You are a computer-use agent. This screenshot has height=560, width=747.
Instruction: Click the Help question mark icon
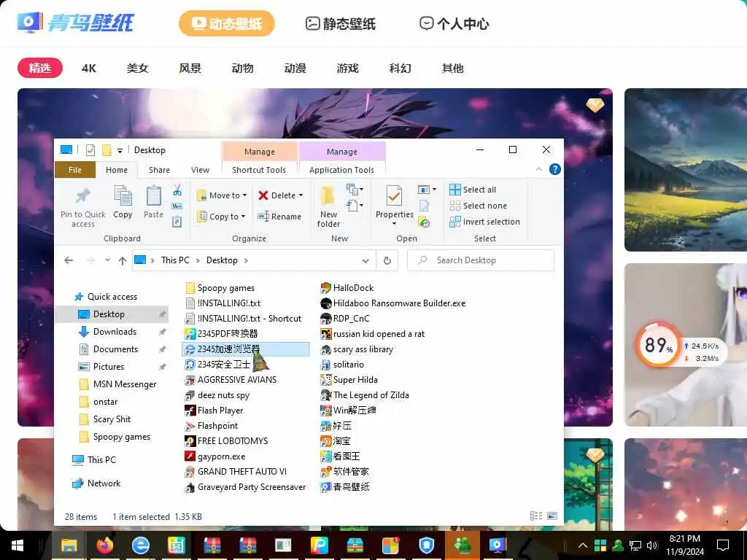coord(555,169)
